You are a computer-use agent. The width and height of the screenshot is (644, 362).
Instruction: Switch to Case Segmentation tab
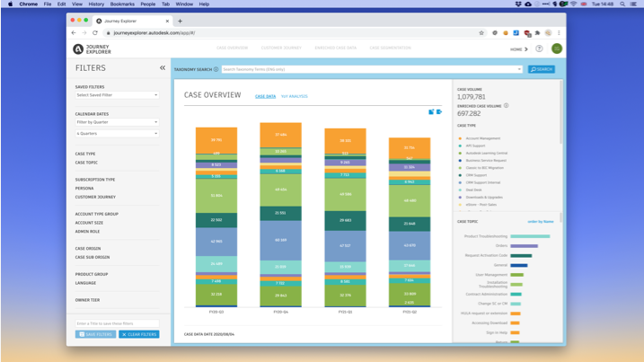[x=390, y=49]
